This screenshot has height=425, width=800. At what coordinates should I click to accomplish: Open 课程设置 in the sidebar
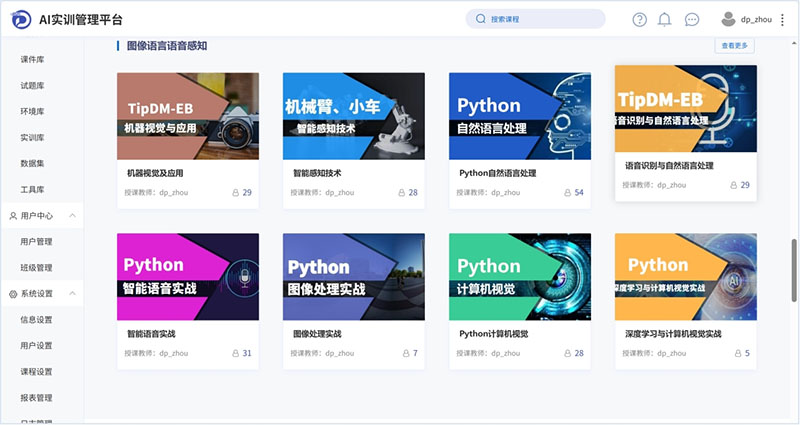pyautogui.click(x=36, y=372)
